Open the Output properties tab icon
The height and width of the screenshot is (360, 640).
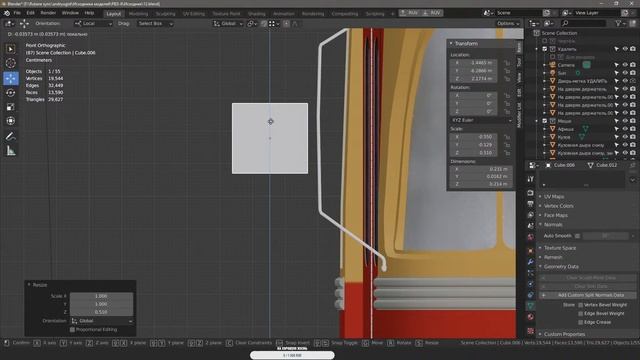[x=530, y=204]
